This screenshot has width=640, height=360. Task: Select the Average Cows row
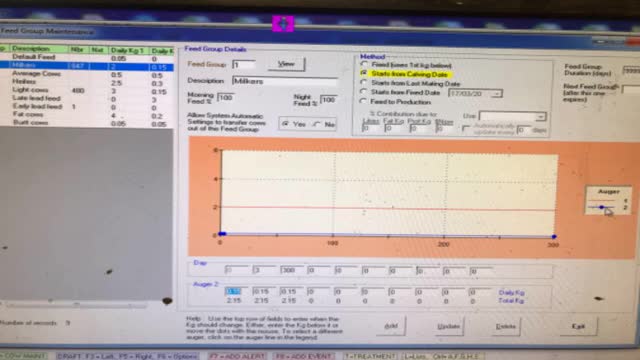tap(87, 74)
